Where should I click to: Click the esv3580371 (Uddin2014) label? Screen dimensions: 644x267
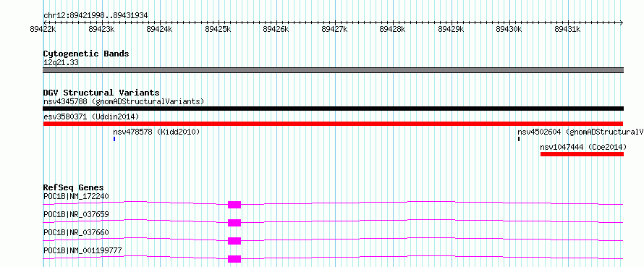[91, 116]
